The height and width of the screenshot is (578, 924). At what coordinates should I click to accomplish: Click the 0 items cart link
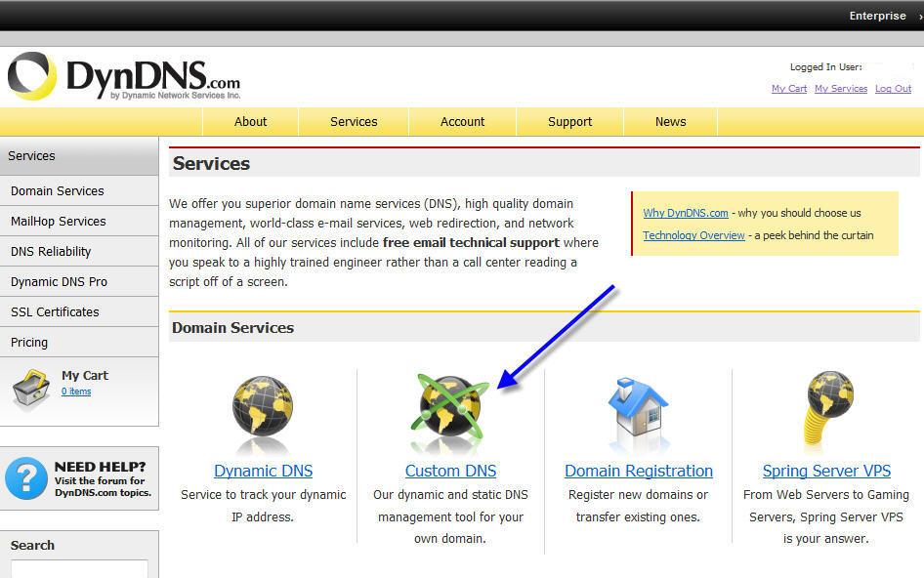tap(76, 392)
